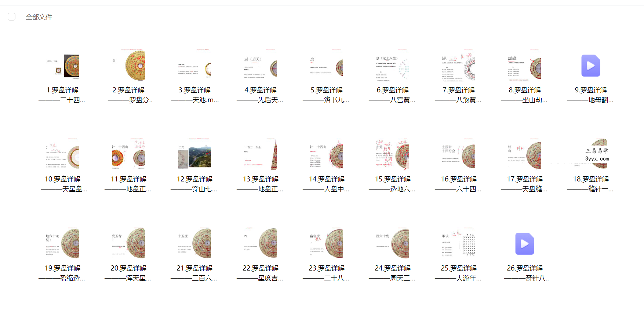Image resolution: width=644 pixels, height=309 pixels.
Task: Open thumbnail of 19.罗盘详解 file
Action: click(62, 244)
